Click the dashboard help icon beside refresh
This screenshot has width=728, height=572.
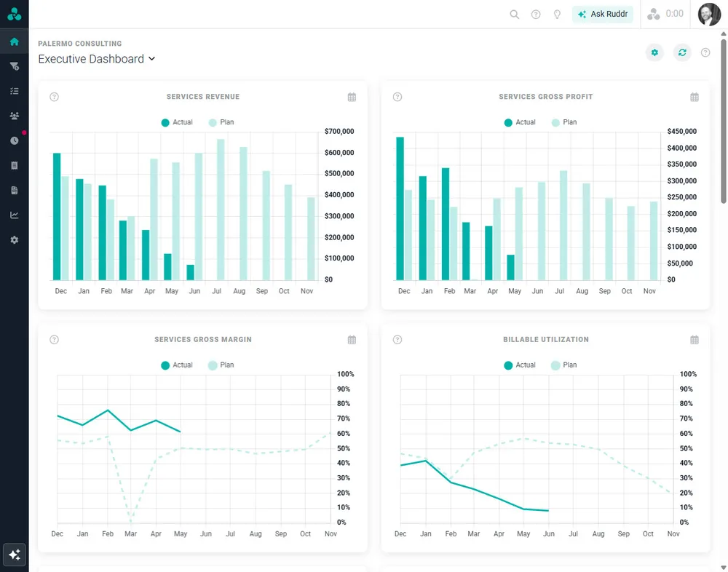705,52
